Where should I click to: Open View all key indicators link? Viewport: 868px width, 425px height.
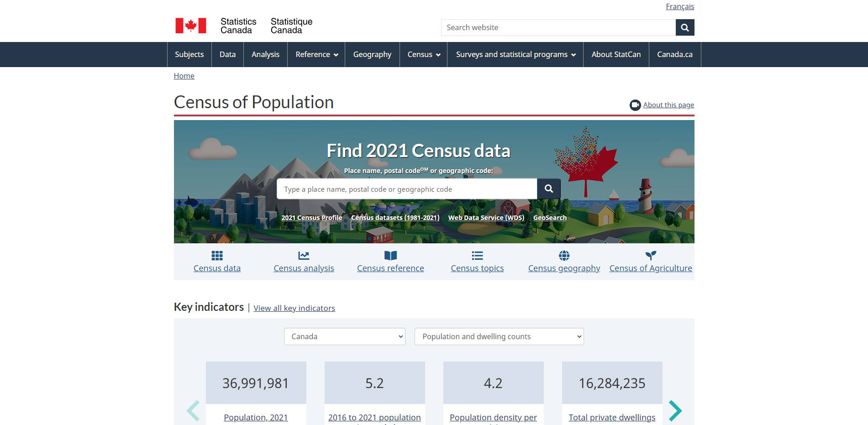coord(295,308)
